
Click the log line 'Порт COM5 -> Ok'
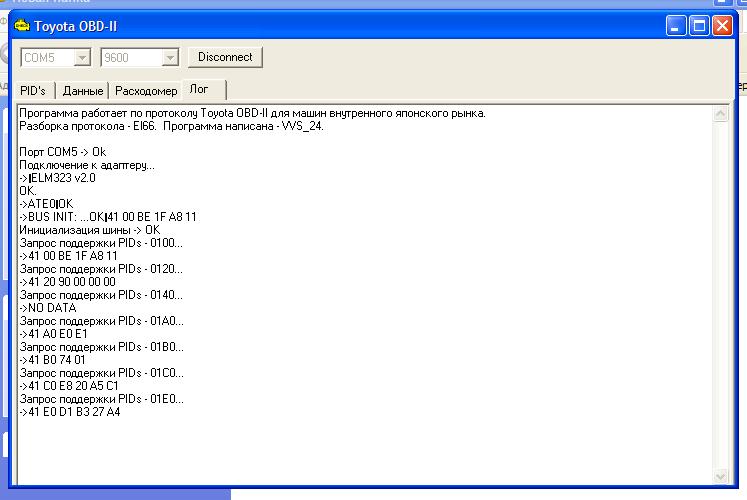click(62, 152)
